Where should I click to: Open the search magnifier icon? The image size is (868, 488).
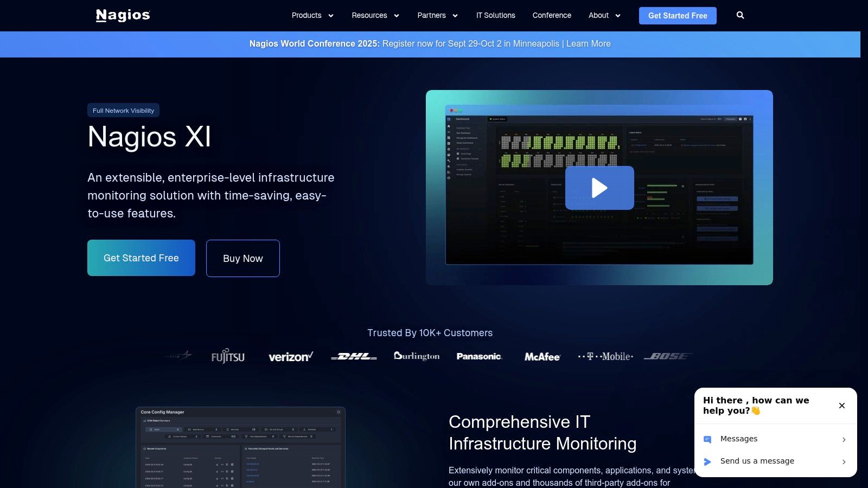(740, 15)
